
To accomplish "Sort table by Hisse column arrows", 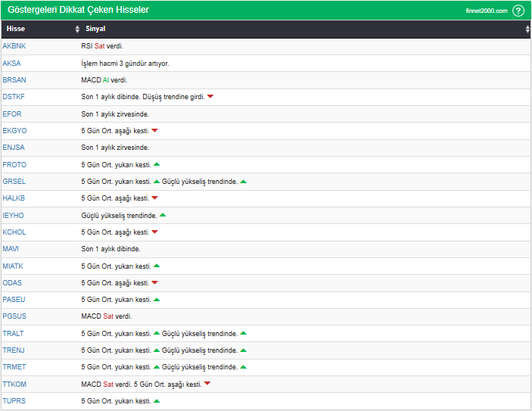I will tap(77, 29).
